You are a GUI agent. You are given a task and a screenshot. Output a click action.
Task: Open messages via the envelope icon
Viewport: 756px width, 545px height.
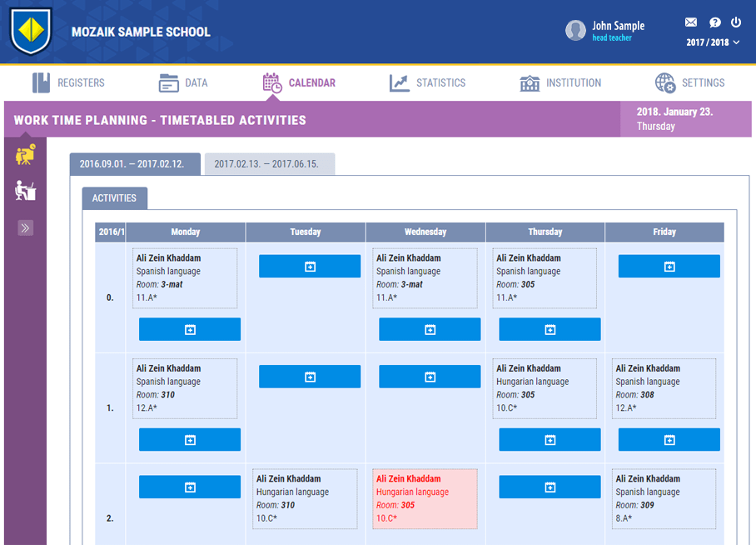690,22
